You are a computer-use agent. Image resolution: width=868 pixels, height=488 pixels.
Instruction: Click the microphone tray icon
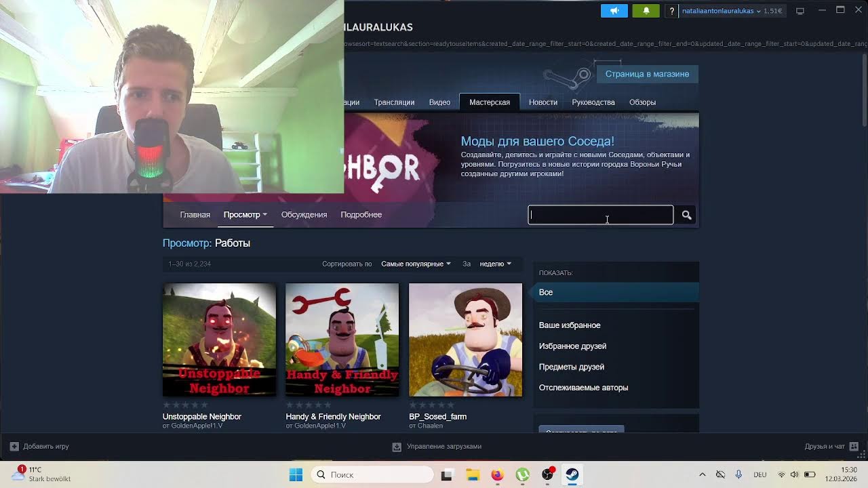[x=738, y=475]
